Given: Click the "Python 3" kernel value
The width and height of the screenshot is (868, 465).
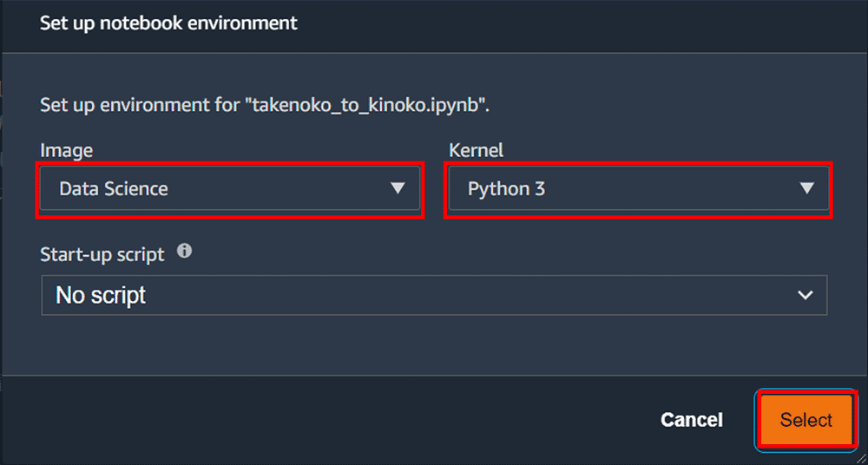Looking at the screenshot, I should click(x=506, y=188).
